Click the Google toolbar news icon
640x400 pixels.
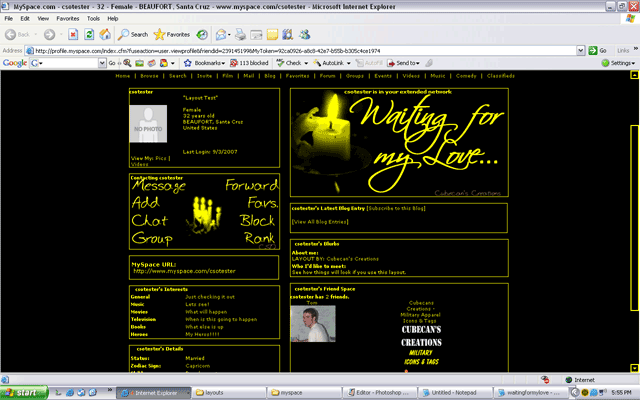151,63
